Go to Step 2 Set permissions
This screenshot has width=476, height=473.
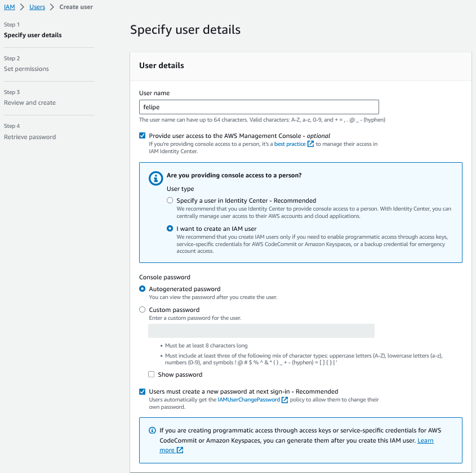[26, 69]
